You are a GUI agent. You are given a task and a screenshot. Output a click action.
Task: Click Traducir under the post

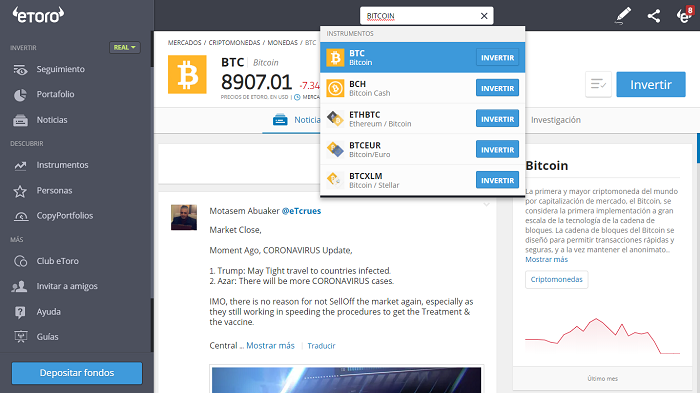point(321,346)
